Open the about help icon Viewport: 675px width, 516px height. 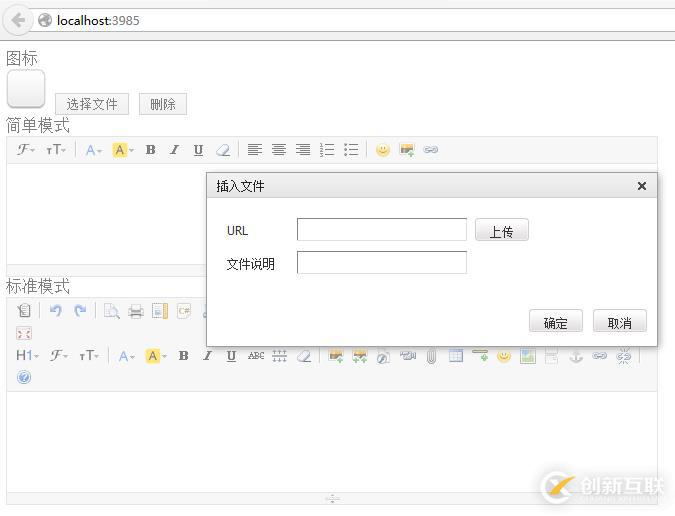pyautogui.click(x=24, y=377)
